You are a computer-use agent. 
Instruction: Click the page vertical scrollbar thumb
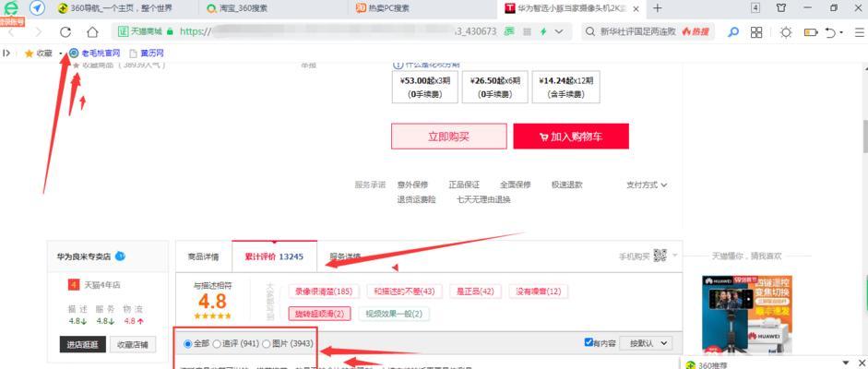click(864, 136)
